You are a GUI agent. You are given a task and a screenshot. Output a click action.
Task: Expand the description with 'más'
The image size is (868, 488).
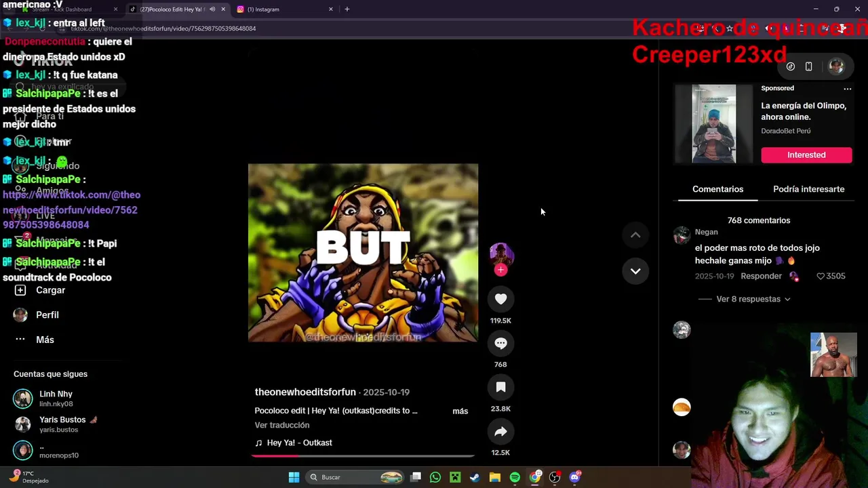coord(460,411)
